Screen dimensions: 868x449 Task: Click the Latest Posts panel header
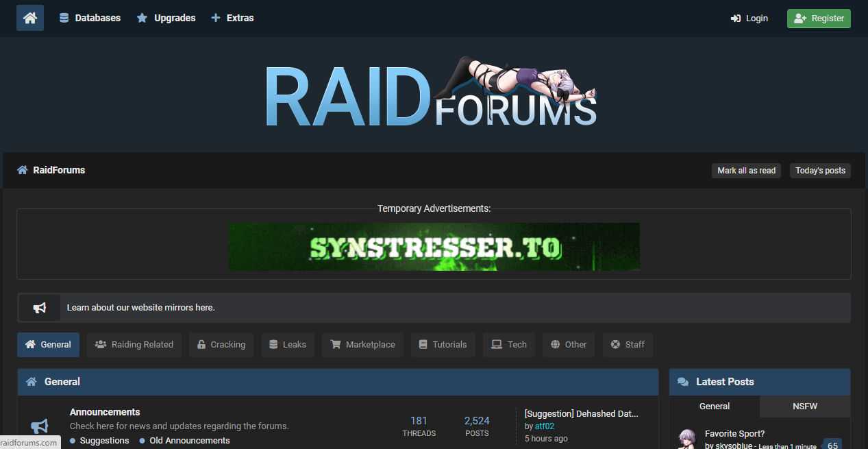pyautogui.click(x=760, y=382)
